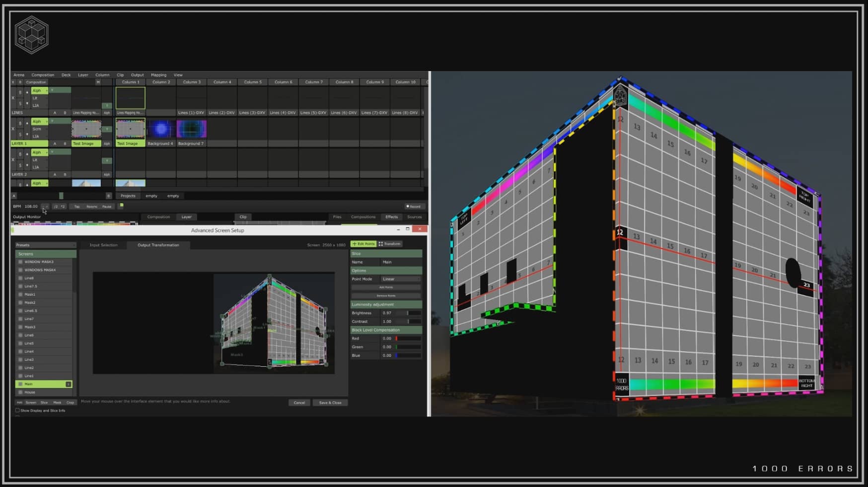Clear the composition with the top X
The width and height of the screenshot is (868, 487).
coord(13,82)
